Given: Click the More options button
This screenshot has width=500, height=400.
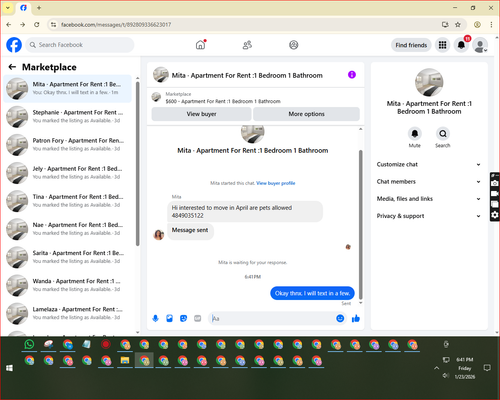Looking at the screenshot, I should click(306, 114).
